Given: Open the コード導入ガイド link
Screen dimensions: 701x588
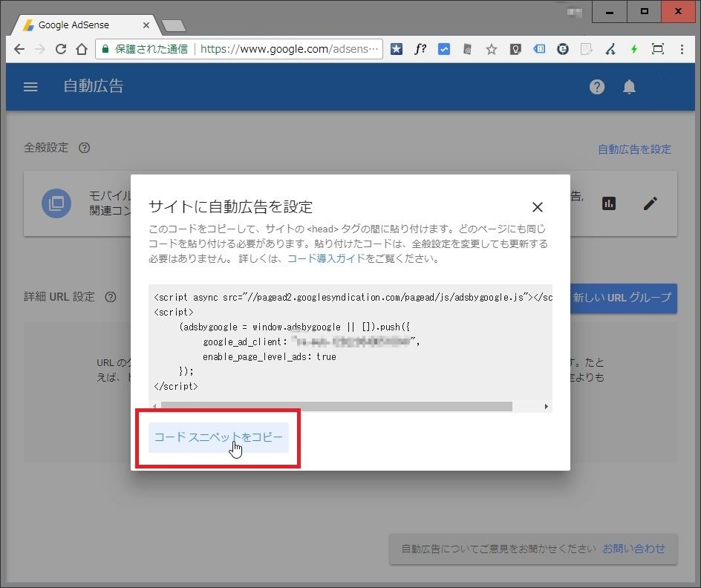Looking at the screenshot, I should coord(326,258).
